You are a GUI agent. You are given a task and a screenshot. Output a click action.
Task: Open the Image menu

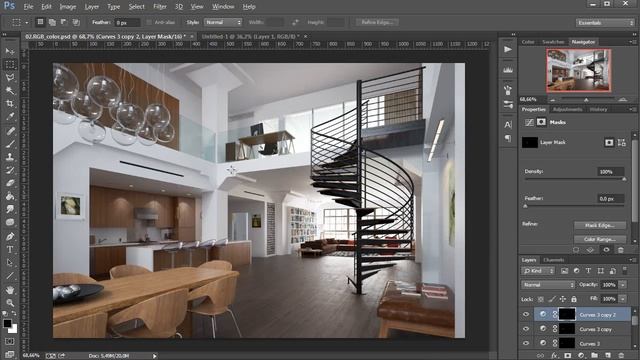click(x=68, y=7)
